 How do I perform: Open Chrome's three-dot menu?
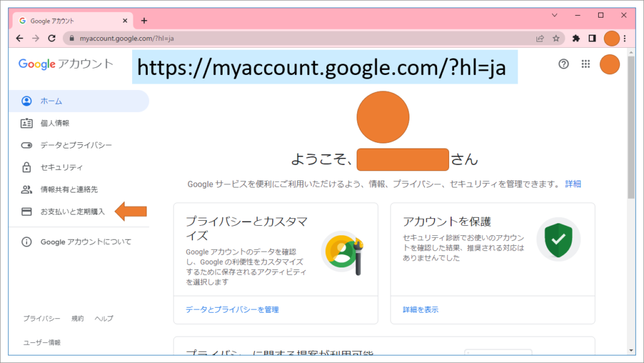click(625, 38)
